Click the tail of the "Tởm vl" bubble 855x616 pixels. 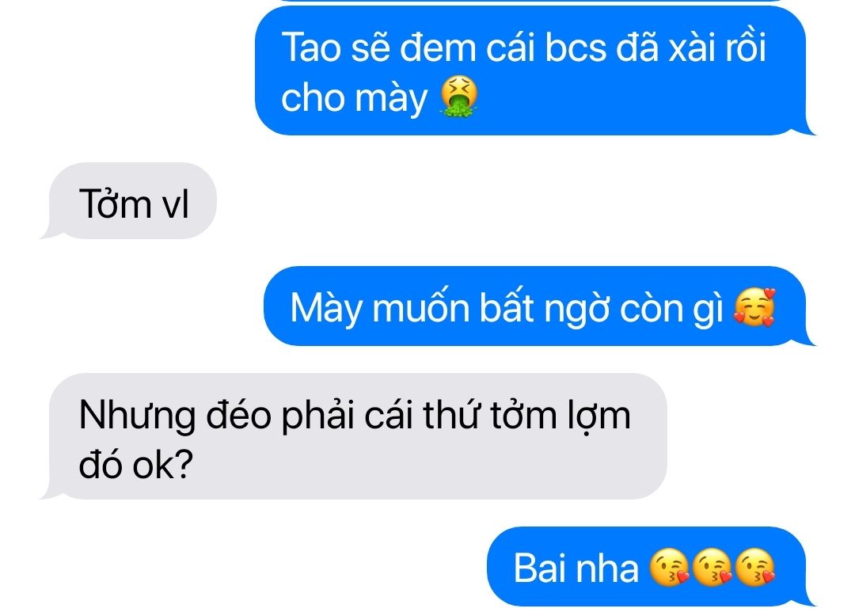(x=50, y=233)
